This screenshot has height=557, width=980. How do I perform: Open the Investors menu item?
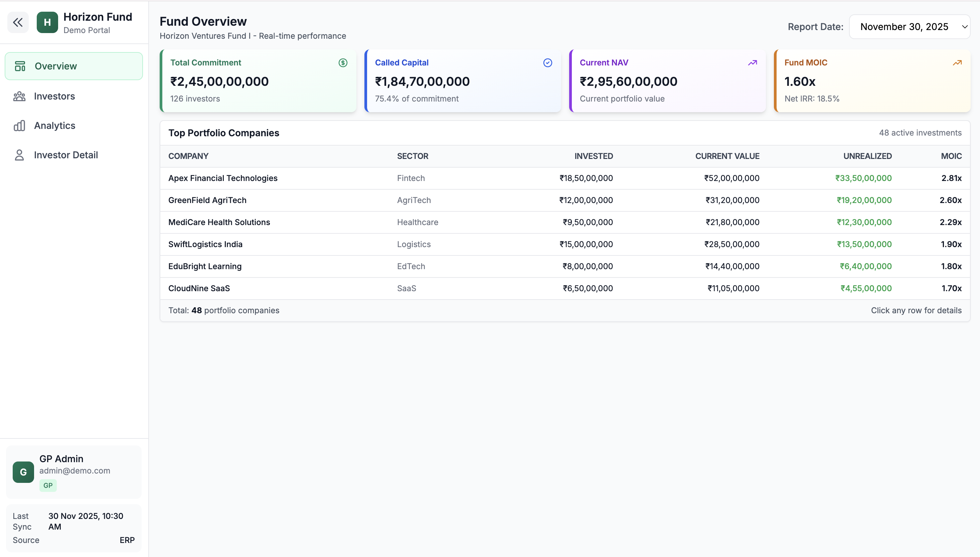[x=54, y=97]
